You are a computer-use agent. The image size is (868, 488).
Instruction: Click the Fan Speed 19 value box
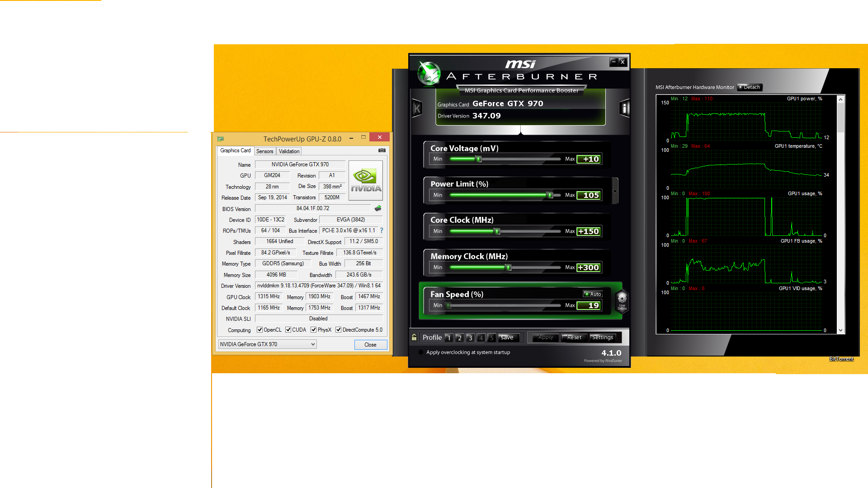(x=589, y=305)
